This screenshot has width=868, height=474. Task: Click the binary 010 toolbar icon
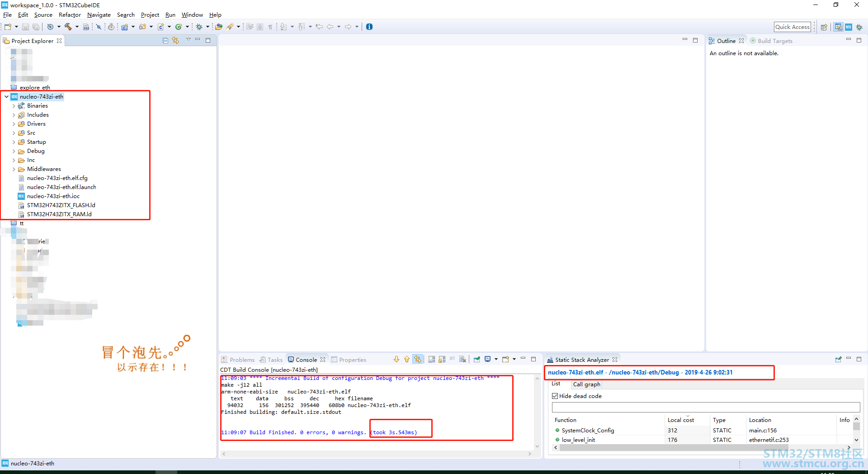[x=86, y=27]
